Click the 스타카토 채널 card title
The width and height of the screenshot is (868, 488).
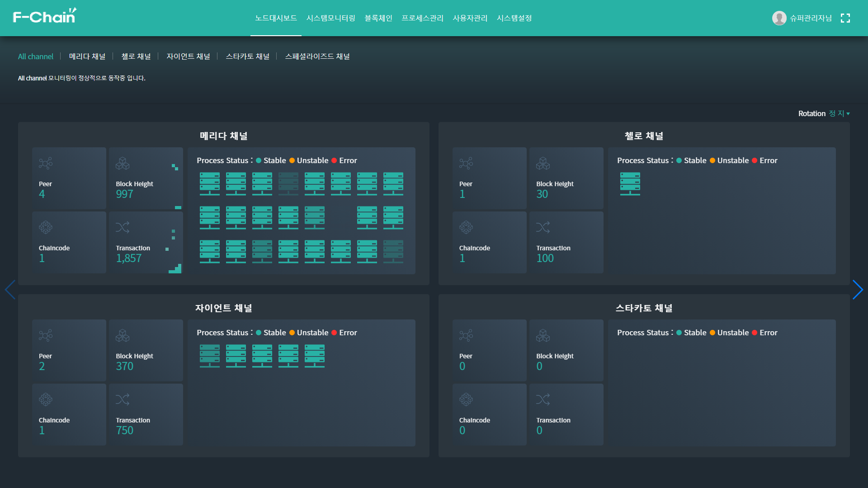pos(644,308)
